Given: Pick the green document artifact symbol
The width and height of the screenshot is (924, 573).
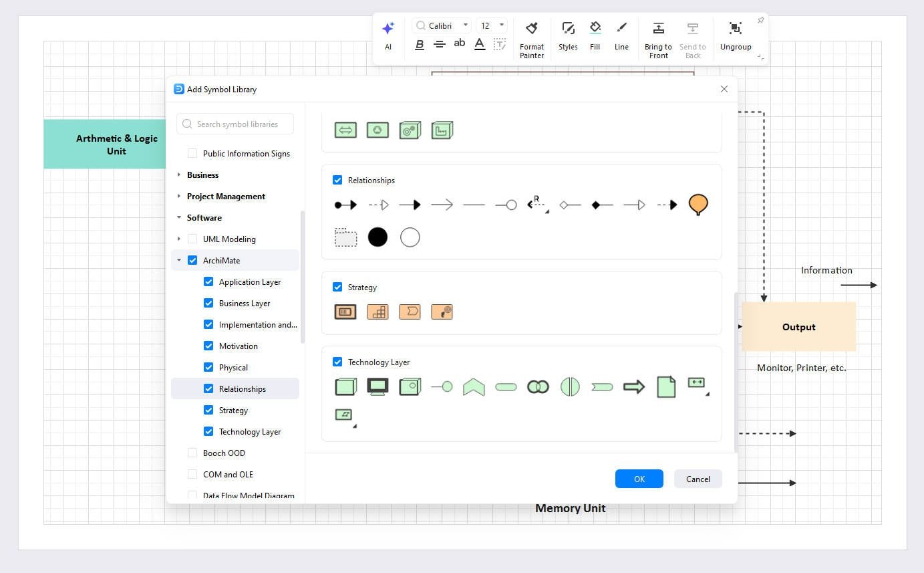Looking at the screenshot, I should 666,386.
